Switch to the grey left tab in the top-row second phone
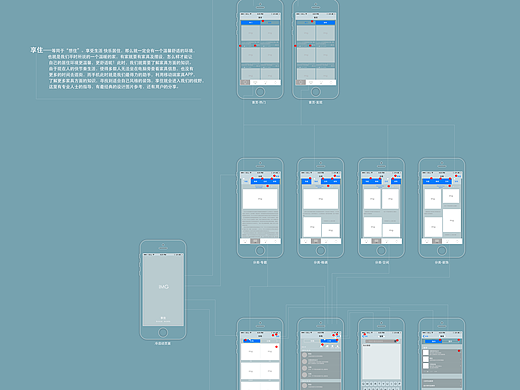The height and width of the screenshot is (390, 520). (306, 23)
